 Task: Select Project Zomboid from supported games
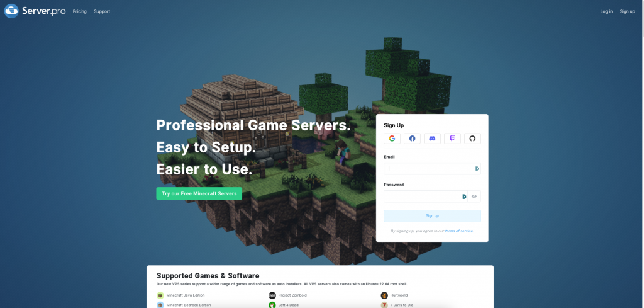point(292,295)
